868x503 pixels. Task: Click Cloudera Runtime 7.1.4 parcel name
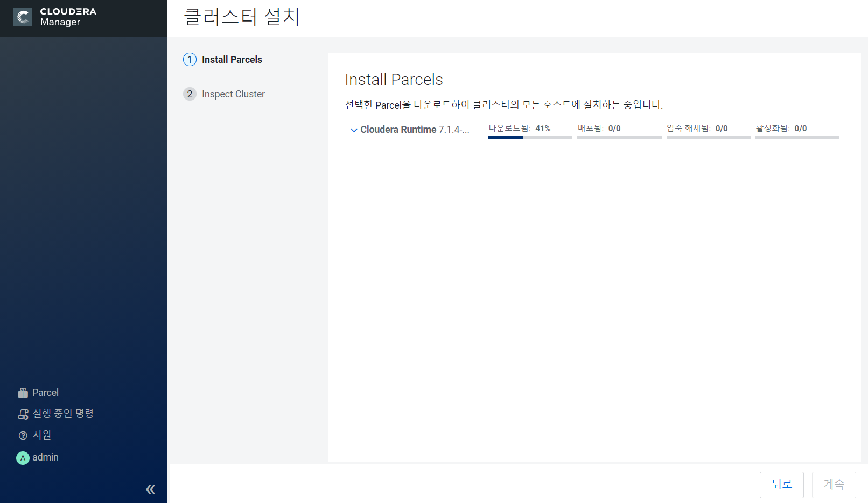(x=415, y=130)
